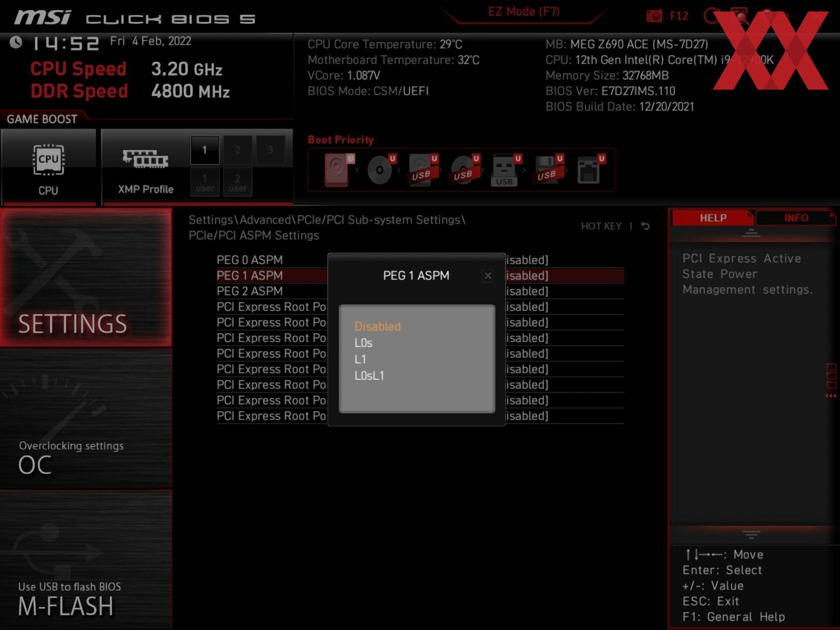Click the CPU Speed 3.20 GHz readout
The image size is (840, 630).
pos(126,69)
